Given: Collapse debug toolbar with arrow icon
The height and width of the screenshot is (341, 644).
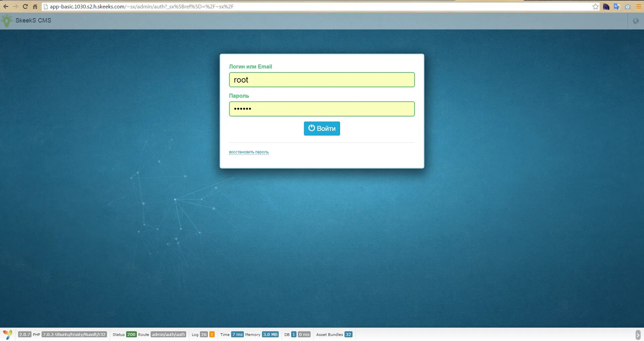Looking at the screenshot, I should coord(638,335).
